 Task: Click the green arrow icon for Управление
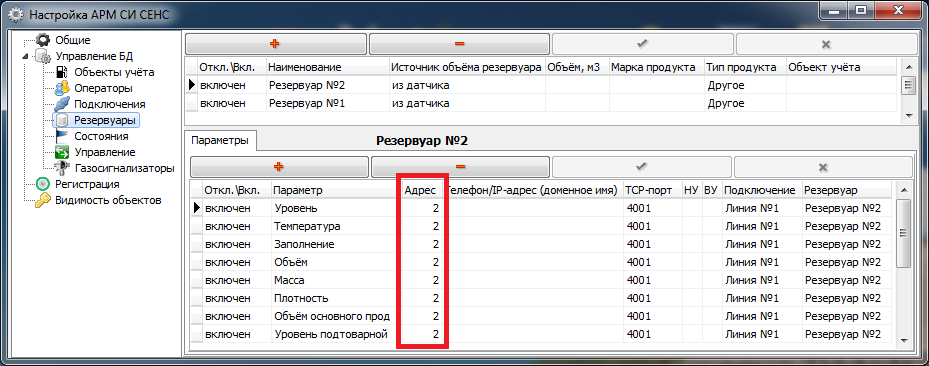point(62,152)
